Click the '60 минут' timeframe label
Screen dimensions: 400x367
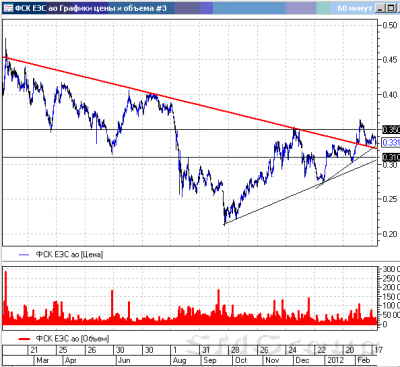[x=354, y=8]
